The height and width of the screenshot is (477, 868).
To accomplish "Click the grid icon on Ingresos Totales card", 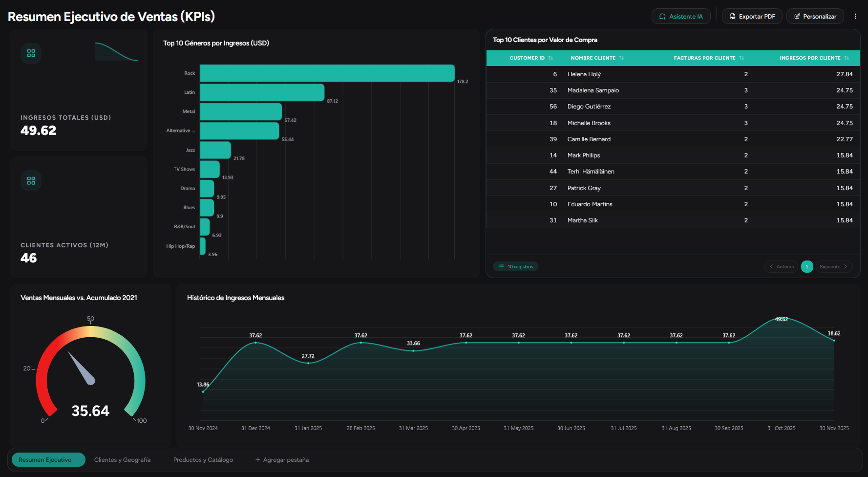I will pos(31,53).
